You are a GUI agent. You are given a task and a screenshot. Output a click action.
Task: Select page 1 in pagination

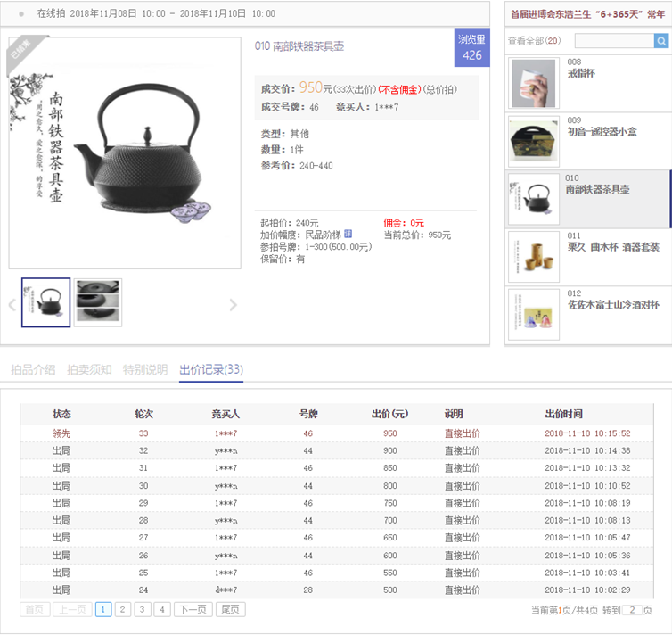point(103,609)
